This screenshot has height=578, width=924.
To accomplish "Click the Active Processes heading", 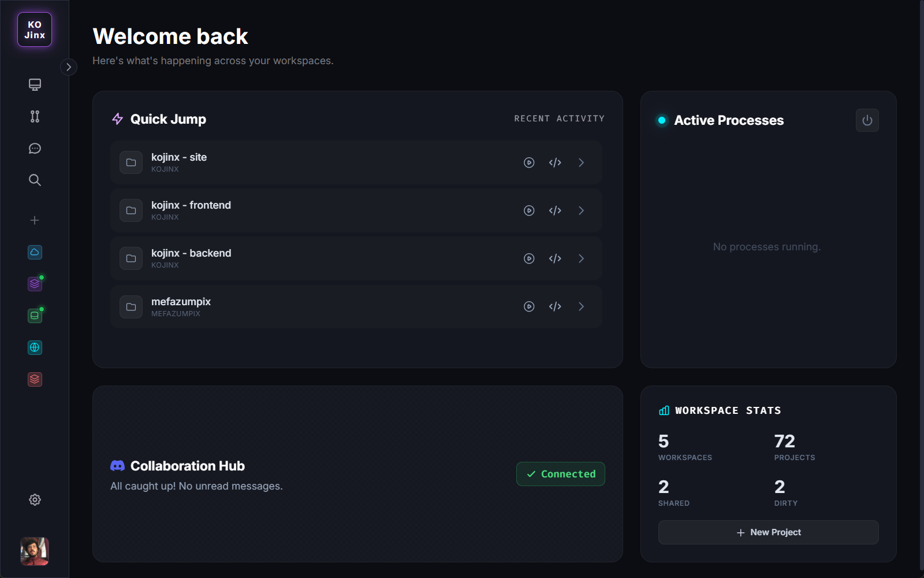I will (729, 120).
